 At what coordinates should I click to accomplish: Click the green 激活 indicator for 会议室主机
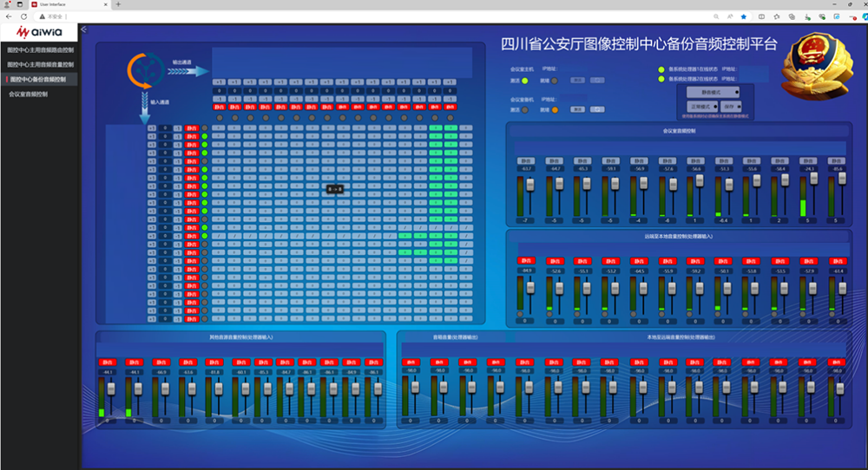pyautogui.click(x=525, y=80)
